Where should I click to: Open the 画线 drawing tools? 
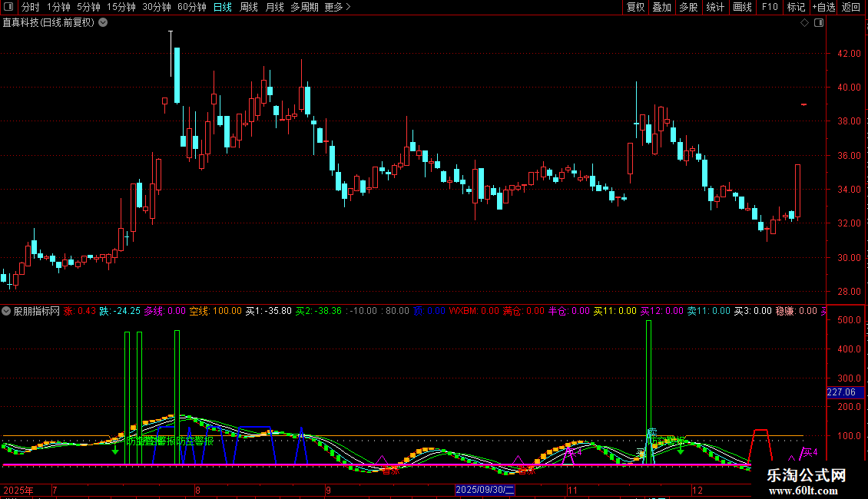742,7
